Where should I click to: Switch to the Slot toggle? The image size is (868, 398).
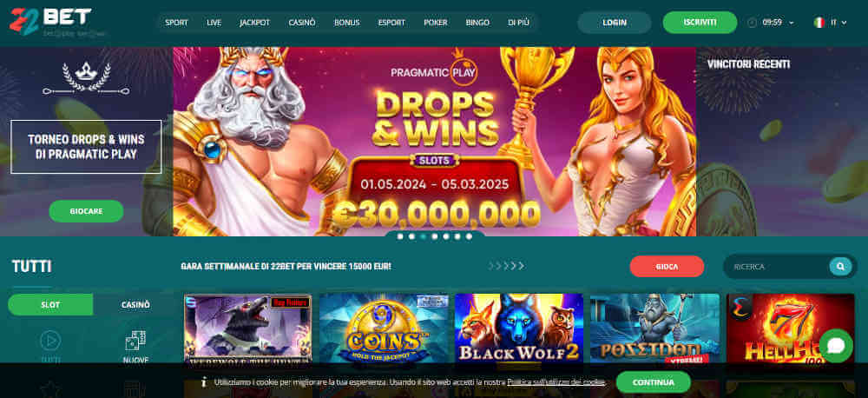tap(50, 305)
